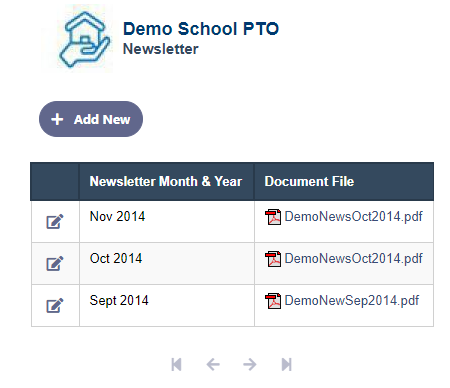
Task: Click the PDF icon in Oct 2014 row
Action: [273, 259]
